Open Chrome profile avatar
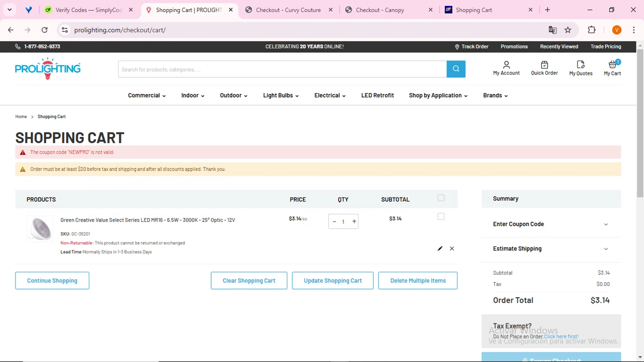The image size is (644, 362). 617,30
